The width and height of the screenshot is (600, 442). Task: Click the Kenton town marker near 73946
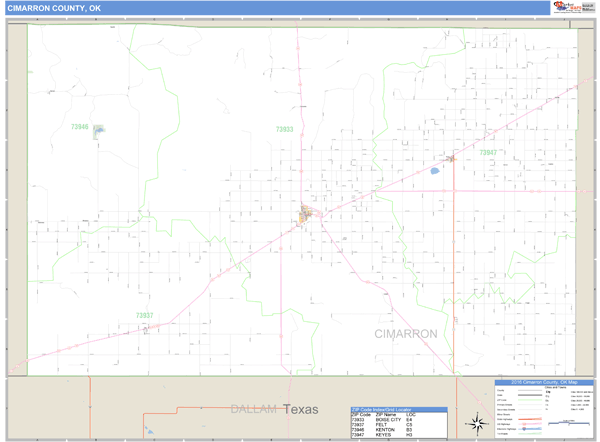click(x=98, y=131)
